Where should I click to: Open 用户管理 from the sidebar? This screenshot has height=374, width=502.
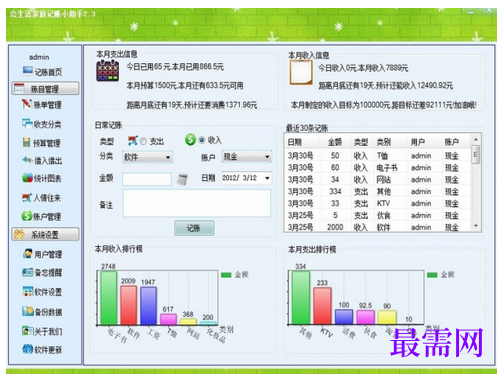pyautogui.click(x=42, y=254)
